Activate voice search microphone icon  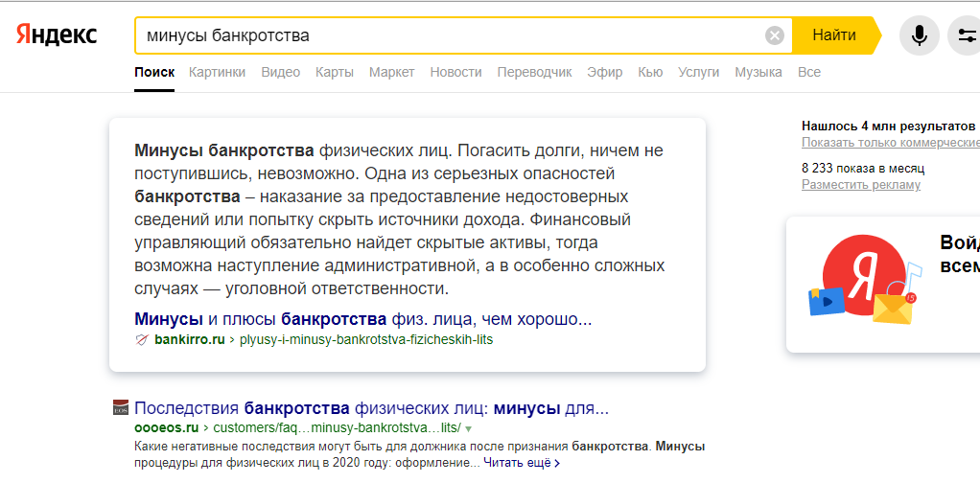pyautogui.click(x=919, y=35)
